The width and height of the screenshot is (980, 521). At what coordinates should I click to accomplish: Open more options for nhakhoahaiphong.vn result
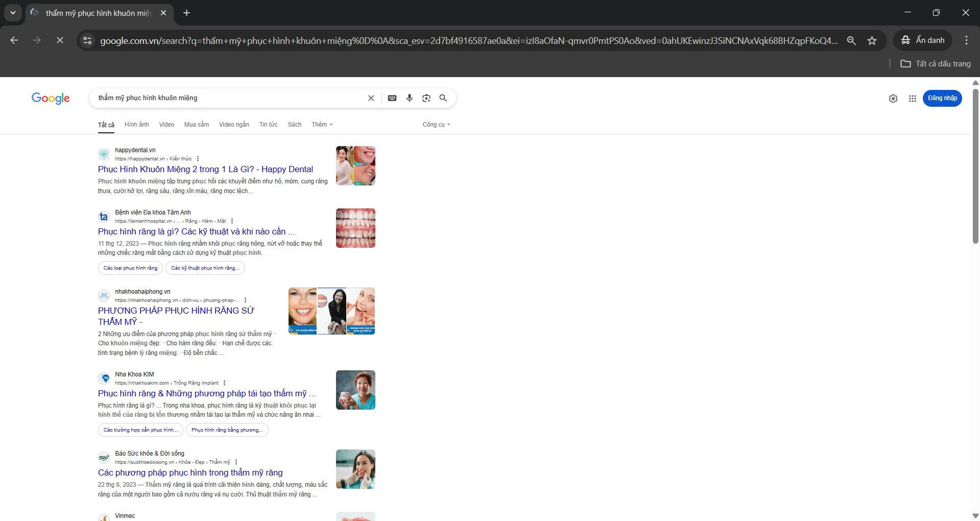(246, 300)
